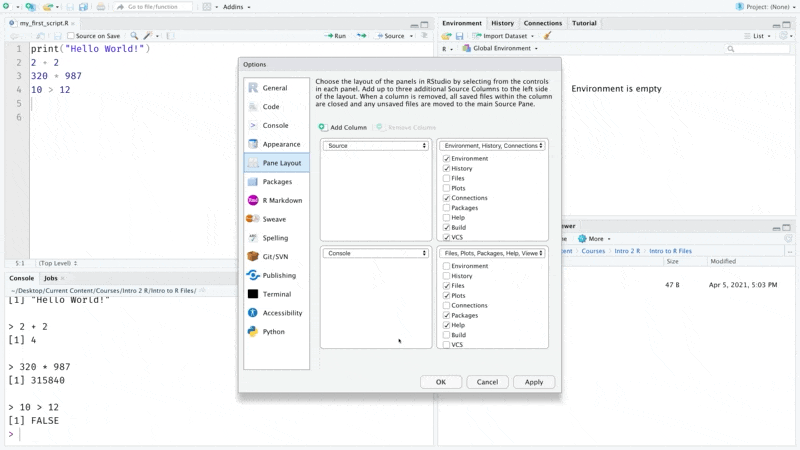The width and height of the screenshot is (800, 450).
Task: Click the Re-run previous code icon
Action: click(x=361, y=36)
